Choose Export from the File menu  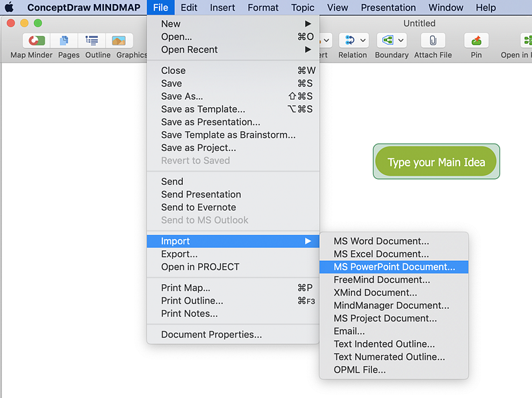pos(179,254)
